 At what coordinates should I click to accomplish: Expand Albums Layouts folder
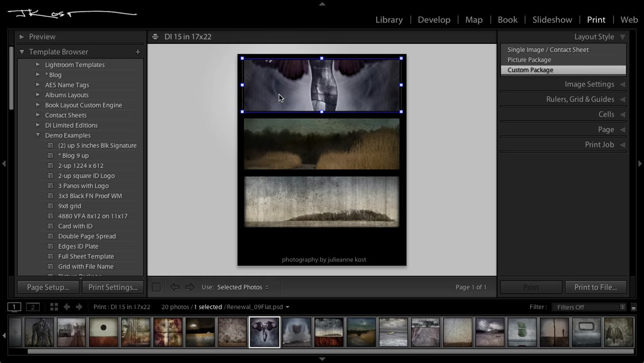(x=38, y=95)
